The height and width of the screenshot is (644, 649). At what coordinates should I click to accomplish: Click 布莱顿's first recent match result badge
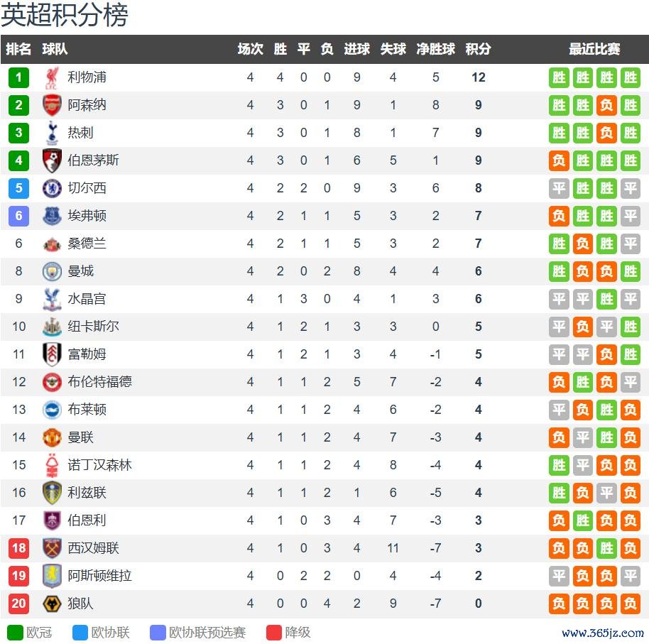(x=560, y=410)
